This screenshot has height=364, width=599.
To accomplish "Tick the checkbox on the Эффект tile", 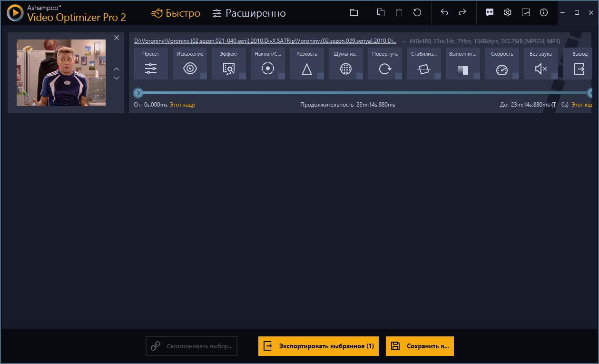I will [x=242, y=76].
